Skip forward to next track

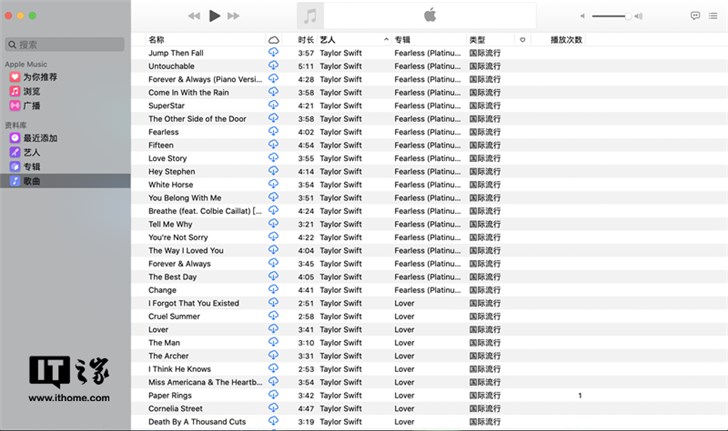point(234,16)
